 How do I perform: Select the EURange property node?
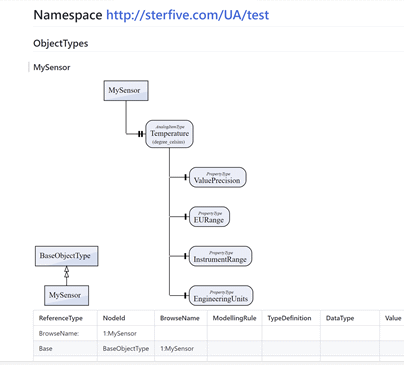point(209,217)
